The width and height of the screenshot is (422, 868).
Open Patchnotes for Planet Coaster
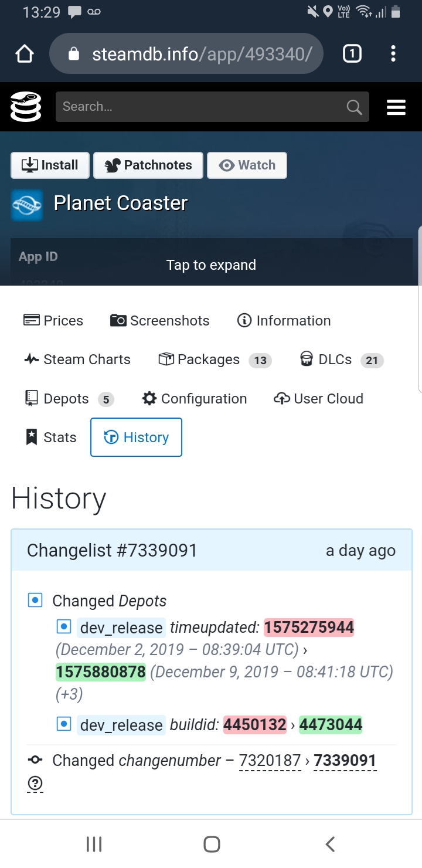(x=148, y=165)
